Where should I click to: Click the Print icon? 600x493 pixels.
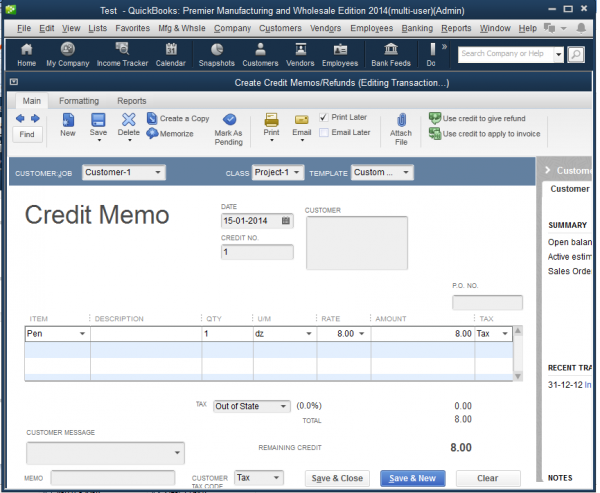pyautogui.click(x=271, y=126)
